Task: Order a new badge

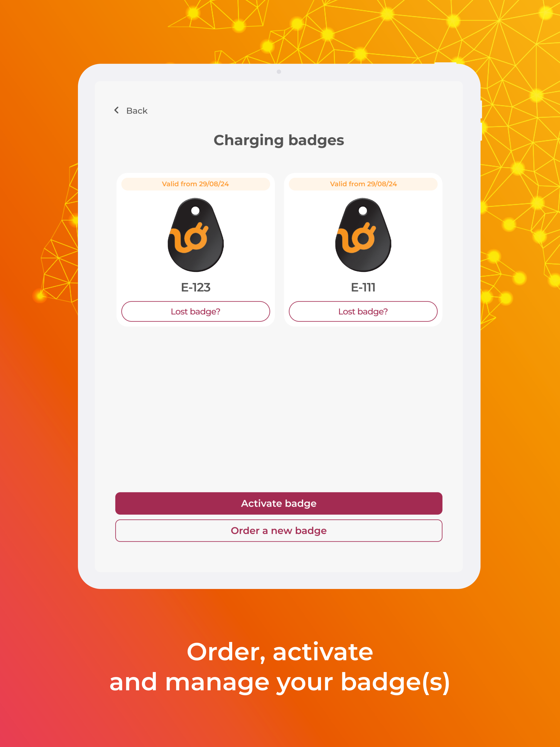Action: (x=279, y=530)
